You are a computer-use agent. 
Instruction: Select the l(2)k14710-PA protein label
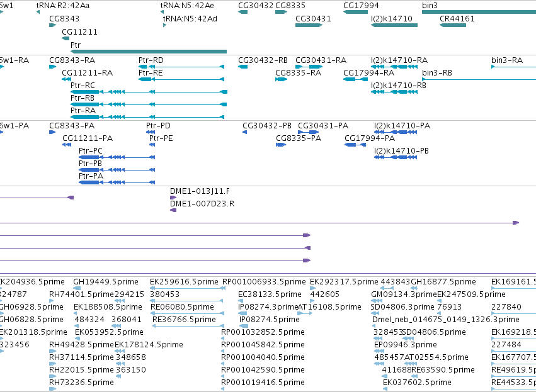(402, 126)
